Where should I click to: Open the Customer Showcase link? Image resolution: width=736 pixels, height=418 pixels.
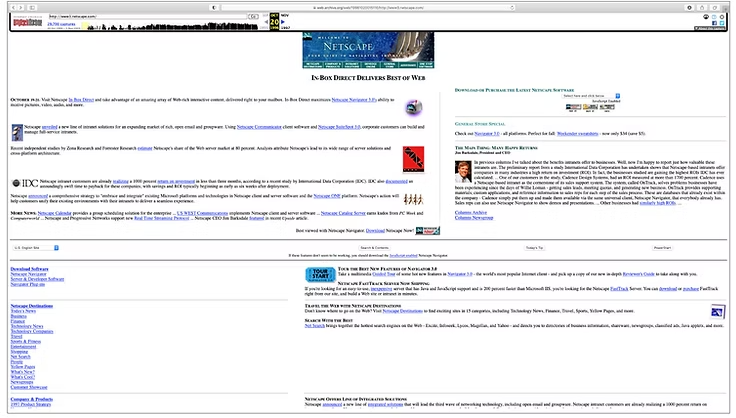(29, 388)
